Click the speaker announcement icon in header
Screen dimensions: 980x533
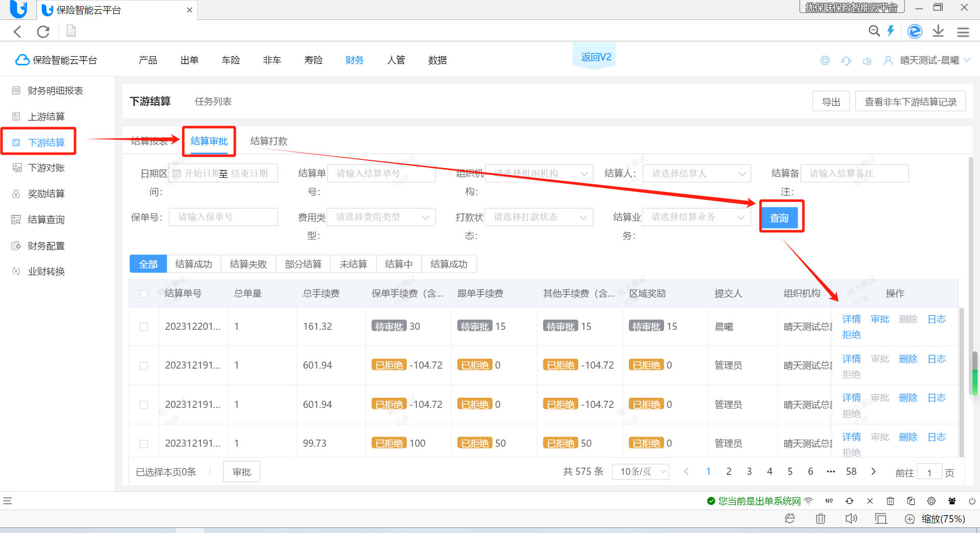[x=867, y=61]
